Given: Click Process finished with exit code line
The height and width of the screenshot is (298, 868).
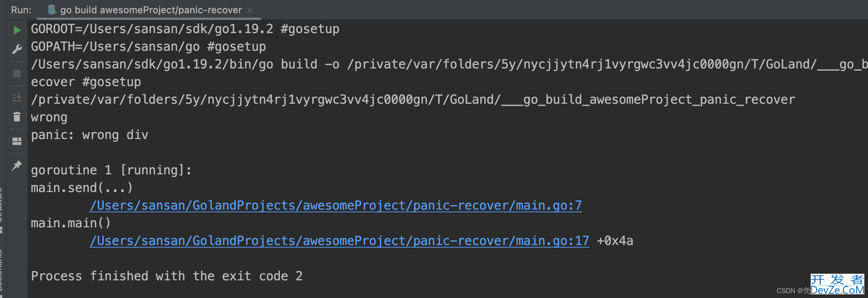Looking at the screenshot, I should coord(167,276).
